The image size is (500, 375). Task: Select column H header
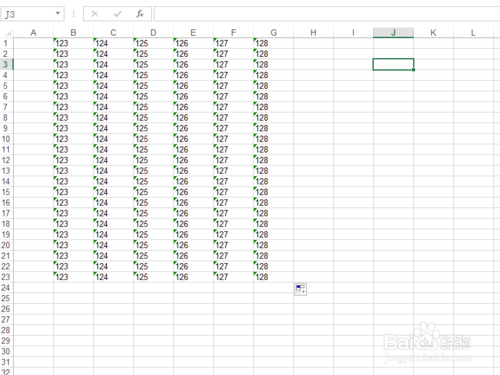pyautogui.click(x=313, y=33)
